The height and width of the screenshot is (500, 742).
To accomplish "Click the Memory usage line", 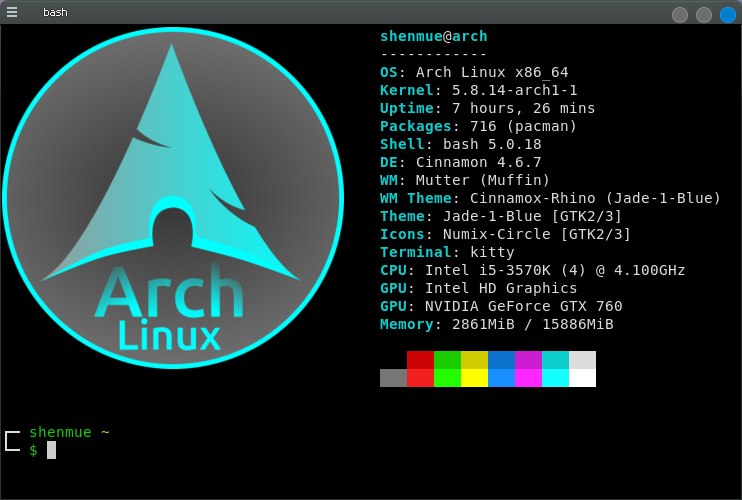I will 496,324.
